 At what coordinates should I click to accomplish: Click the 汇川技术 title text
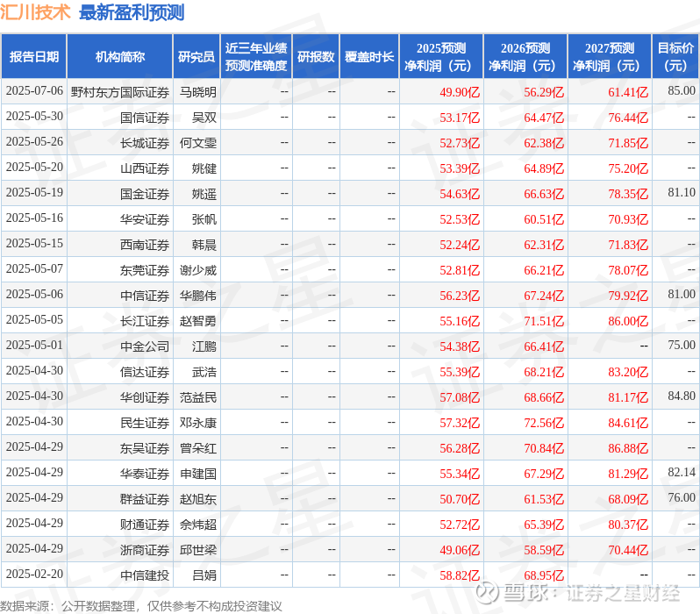(35, 12)
